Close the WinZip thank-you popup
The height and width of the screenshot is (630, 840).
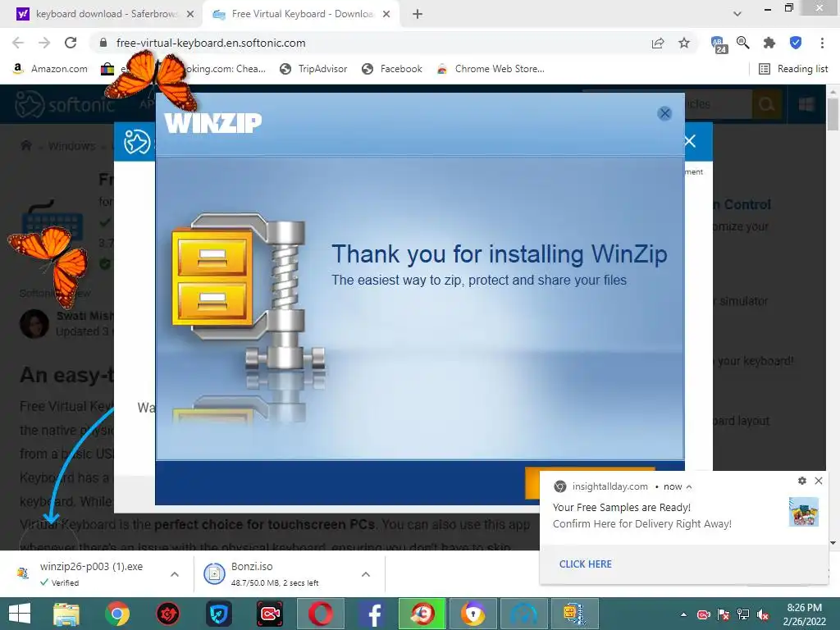[x=664, y=113]
